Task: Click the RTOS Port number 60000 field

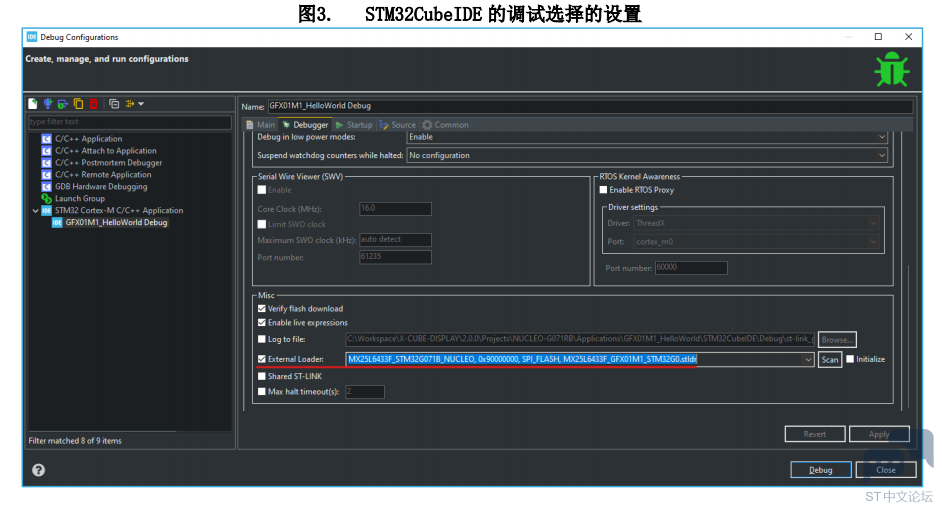Action: (x=691, y=267)
